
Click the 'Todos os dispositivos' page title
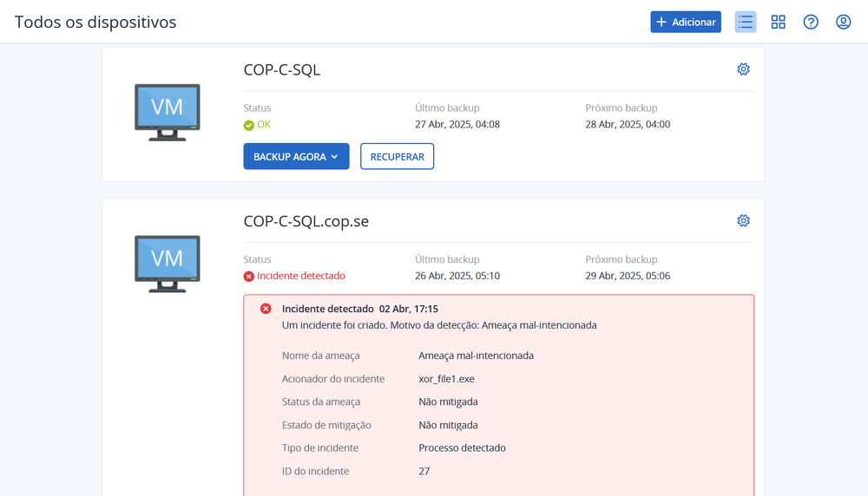[95, 23]
